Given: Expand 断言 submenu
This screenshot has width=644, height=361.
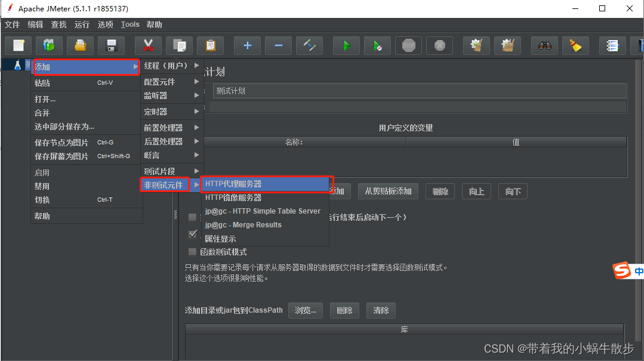Looking at the screenshot, I should [172, 155].
